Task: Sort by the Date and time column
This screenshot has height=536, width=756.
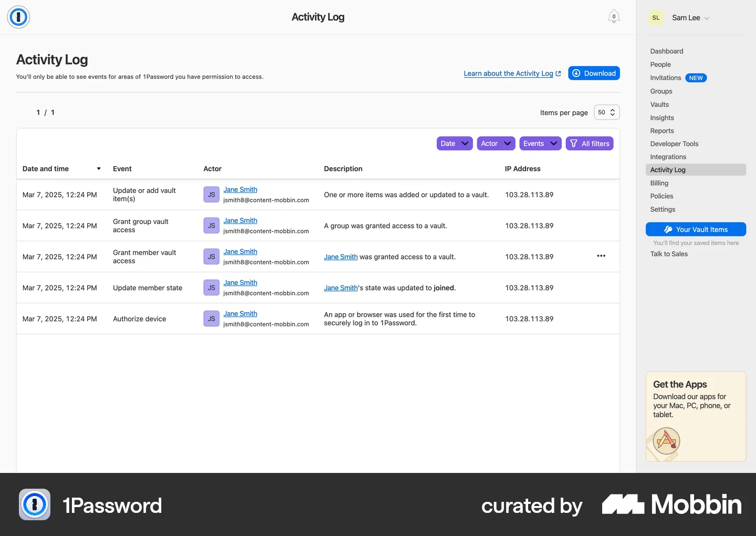Action: [61, 169]
